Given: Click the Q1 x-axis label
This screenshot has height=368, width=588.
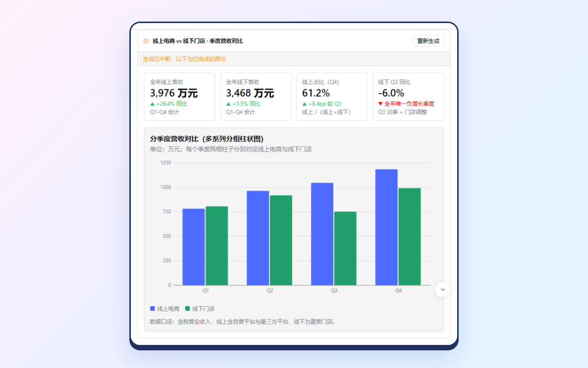Looking at the screenshot, I should point(205,291).
